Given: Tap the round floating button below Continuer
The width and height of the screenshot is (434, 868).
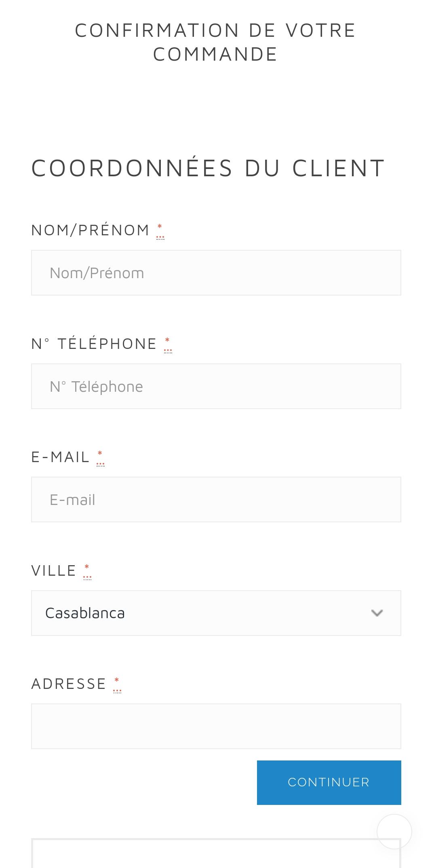Looking at the screenshot, I should click(x=394, y=832).
